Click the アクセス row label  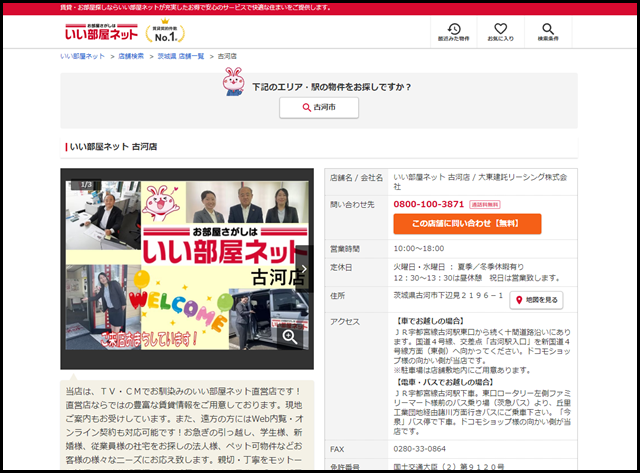[345, 322]
